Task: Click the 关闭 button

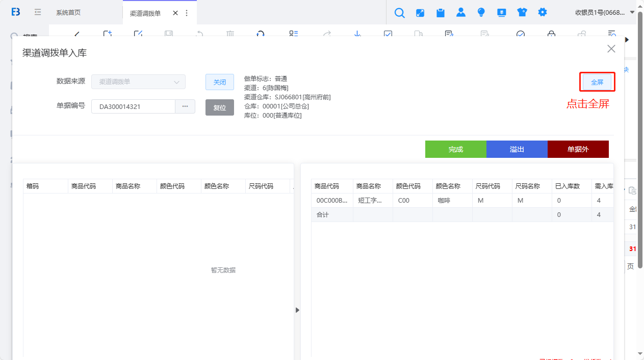Action: pyautogui.click(x=220, y=82)
